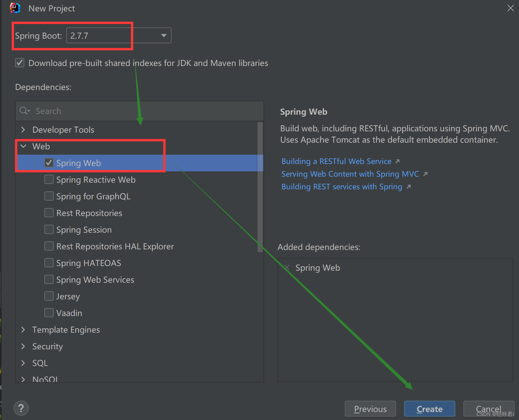Open the Spring Boot version dropdown
The height and width of the screenshot is (420, 519).
[x=163, y=35]
